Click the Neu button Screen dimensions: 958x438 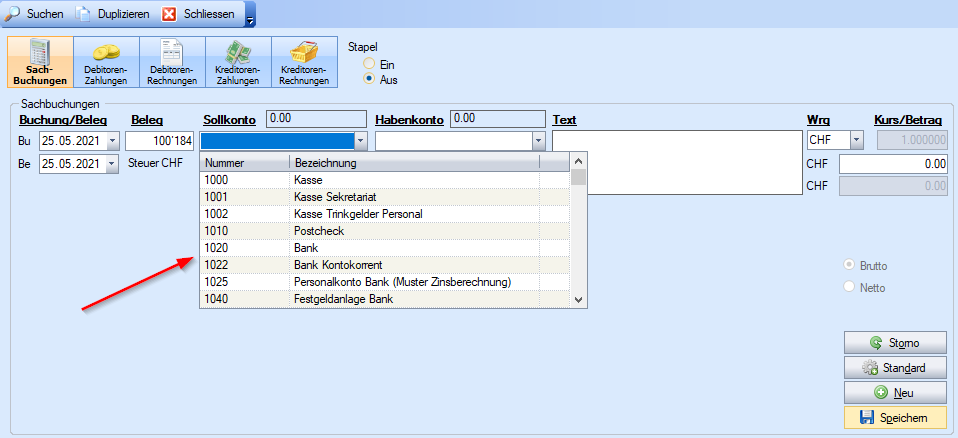894,393
